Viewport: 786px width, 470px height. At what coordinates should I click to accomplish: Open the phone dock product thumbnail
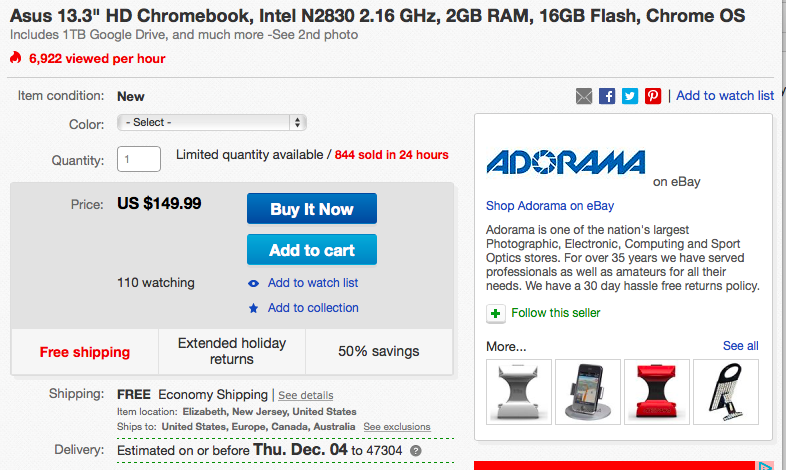(588, 390)
